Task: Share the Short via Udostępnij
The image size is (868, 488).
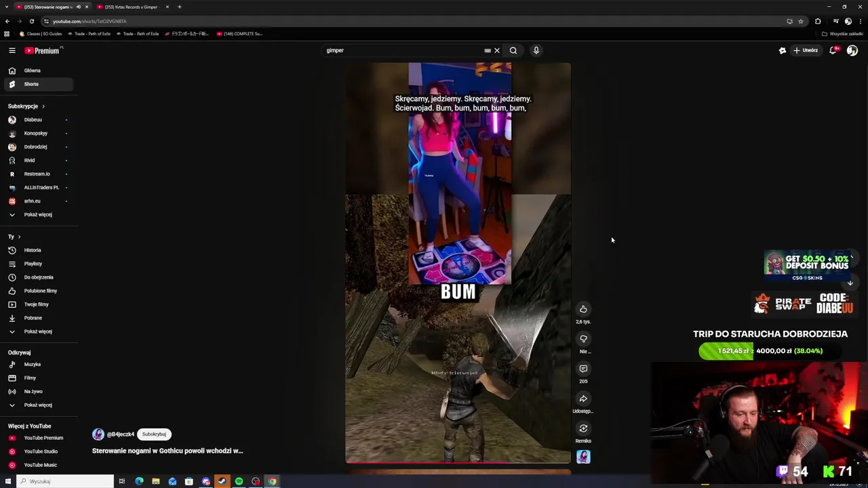Action: pos(583,399)
